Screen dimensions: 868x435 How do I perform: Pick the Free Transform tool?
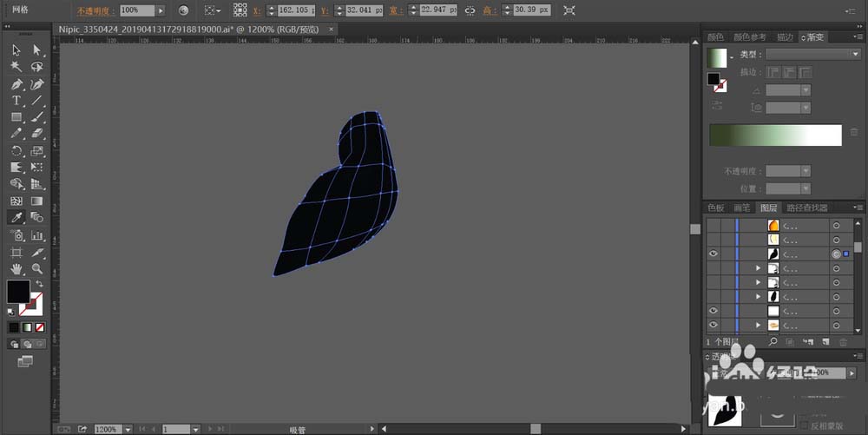point(36,167)
